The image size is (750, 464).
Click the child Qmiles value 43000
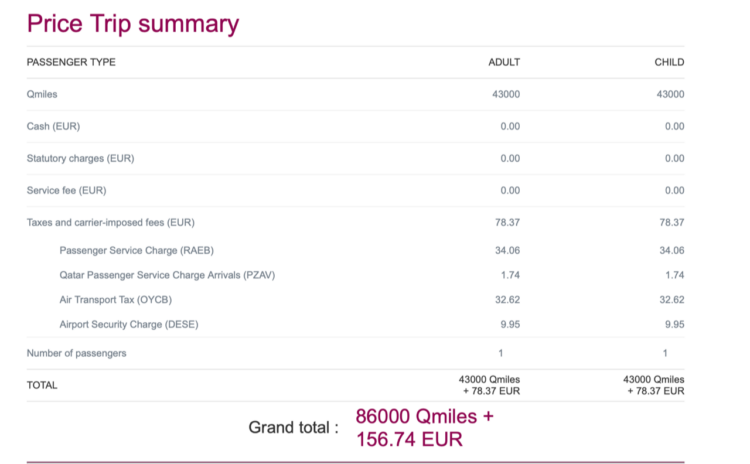670,94
